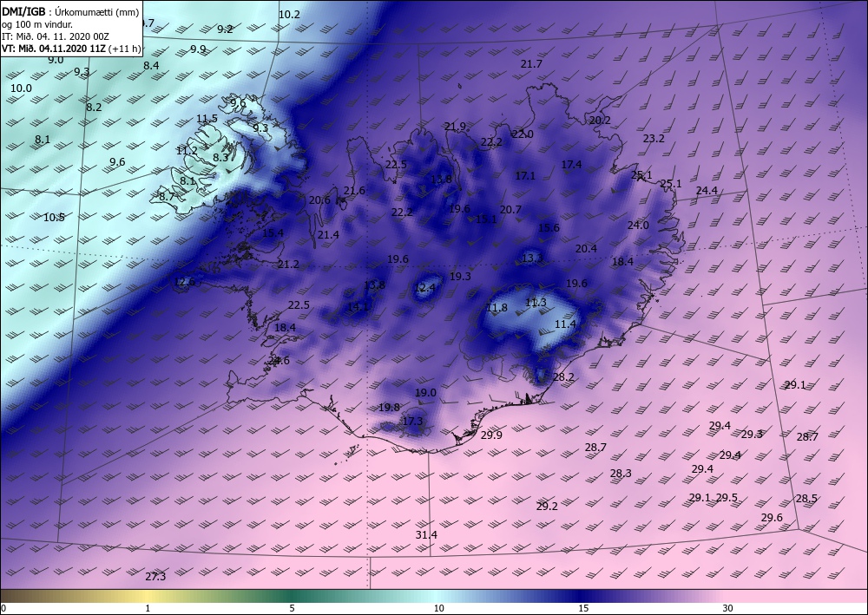Click the map value 23.2

[x=654, y=138]
